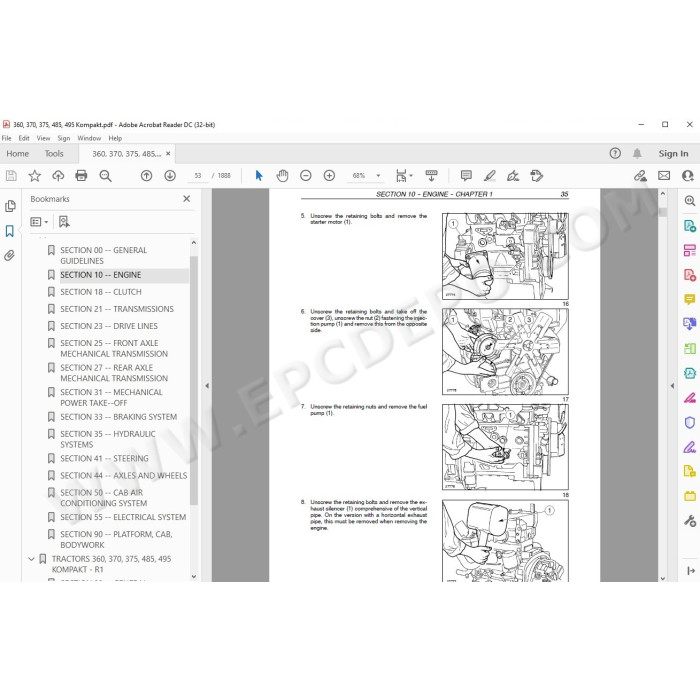This screenshot has width=700, height=700.
Task: Open the More Tools wrench icon
Action: pos(690,521)
